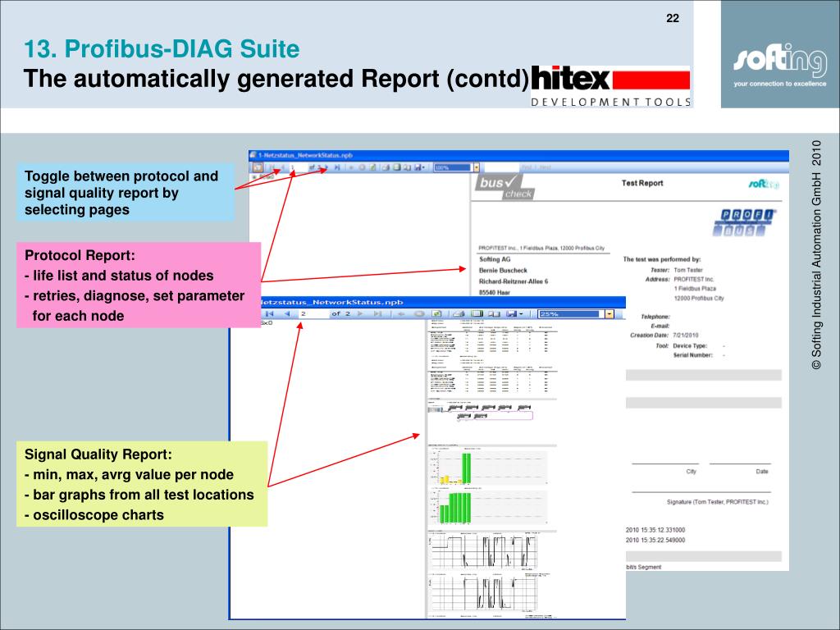Toggle document map icon in back window
840x630 pixels.
pos(258,167)
